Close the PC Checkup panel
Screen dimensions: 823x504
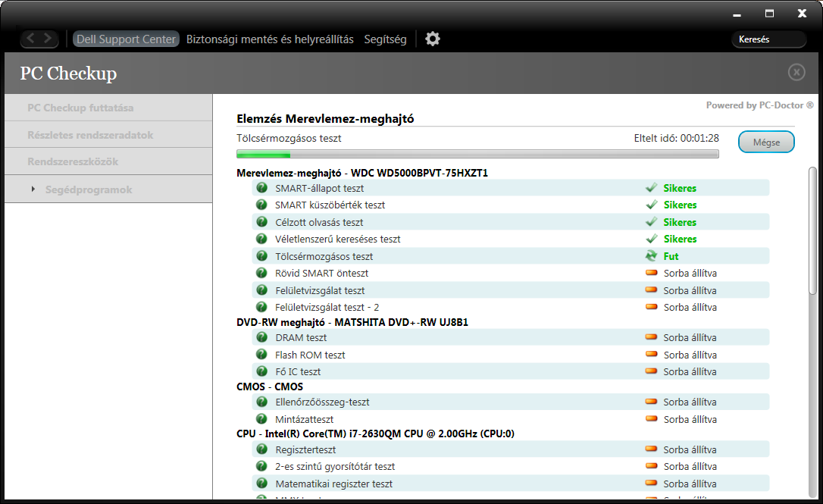[x=796, y=72]
